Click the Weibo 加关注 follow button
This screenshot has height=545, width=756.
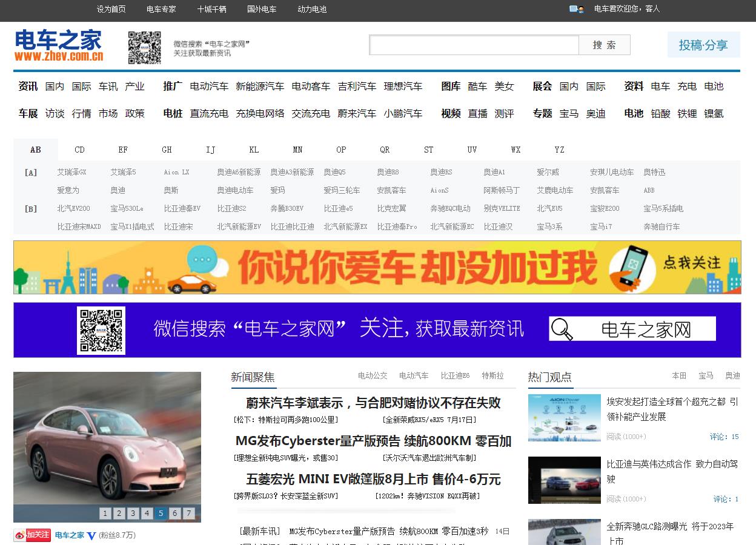(x=32, y=535)
